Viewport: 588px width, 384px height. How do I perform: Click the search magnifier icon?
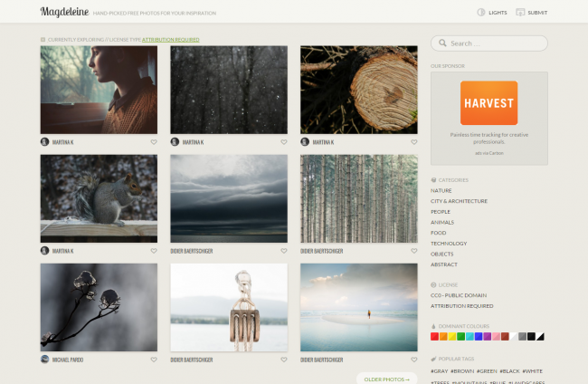coord(442,43)
